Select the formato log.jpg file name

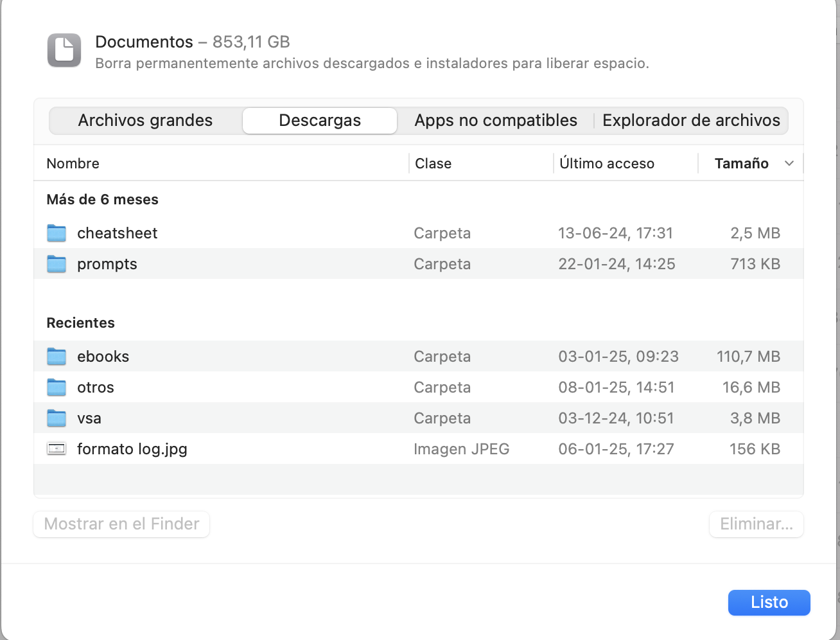(132, 449)
